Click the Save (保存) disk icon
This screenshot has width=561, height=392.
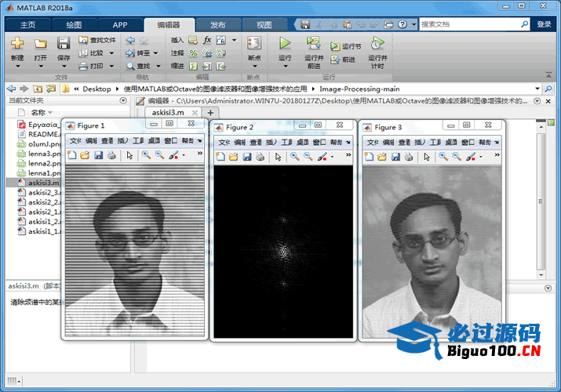64,43
